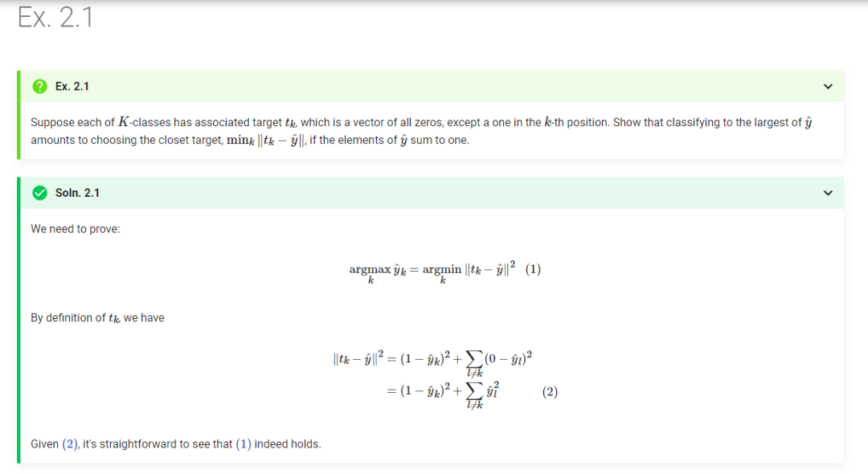Follow the (1) reference link in the last sentence
The image size is (868, 474).
(x=244, y=443)
